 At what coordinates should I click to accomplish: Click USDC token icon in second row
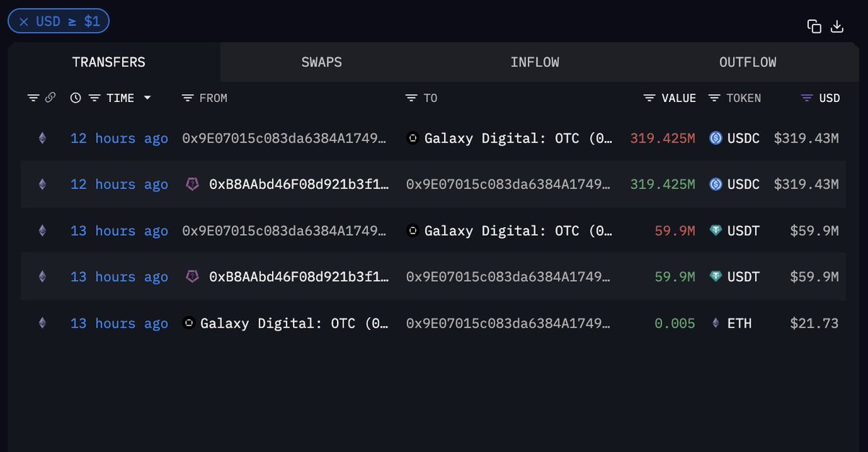716,184
